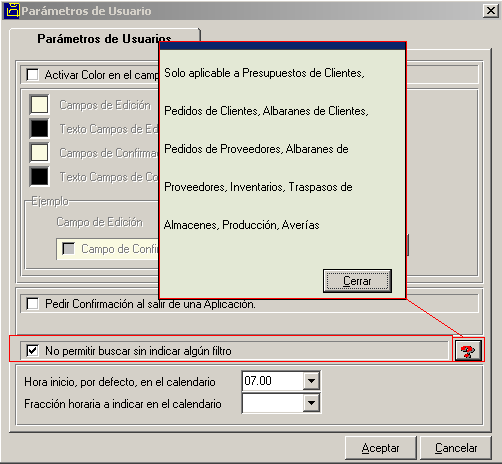Viewport: 502px width, 464px height.
Task: Click the Cancelar button
Action: click(456, 448)
